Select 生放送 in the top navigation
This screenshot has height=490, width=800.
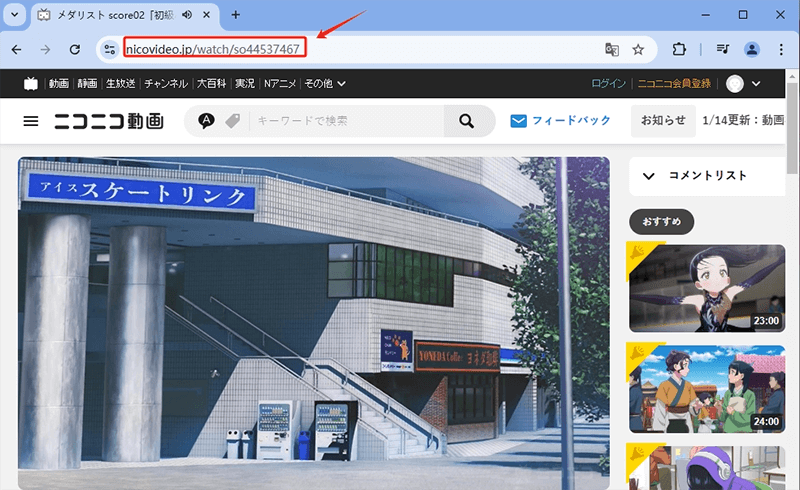click(121, 84)
